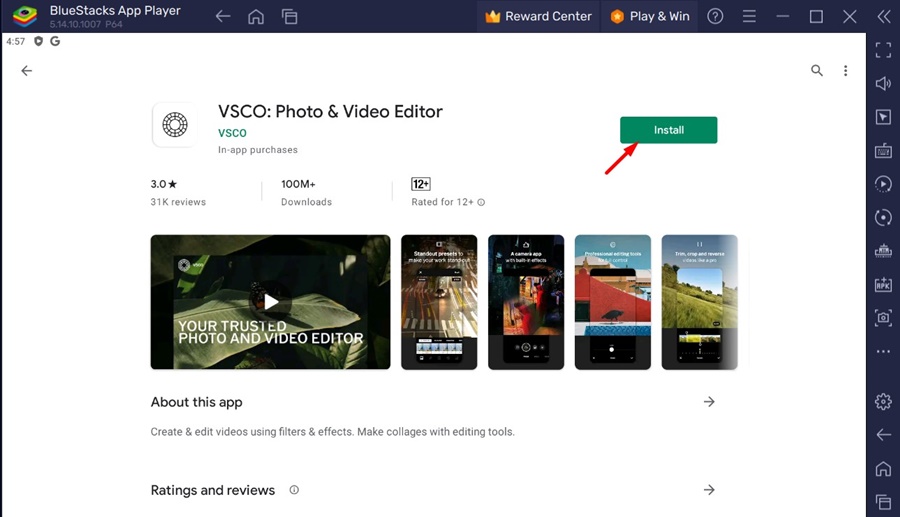900x517 pixels.
Task: Click the Install APK icon in sidebar
Action: pyautogui.click(x=883, y=284)
